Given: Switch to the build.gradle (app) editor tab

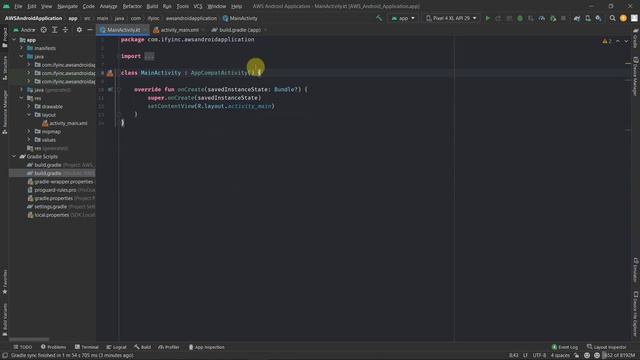Looking at the screenshot, I should point(239,30).
